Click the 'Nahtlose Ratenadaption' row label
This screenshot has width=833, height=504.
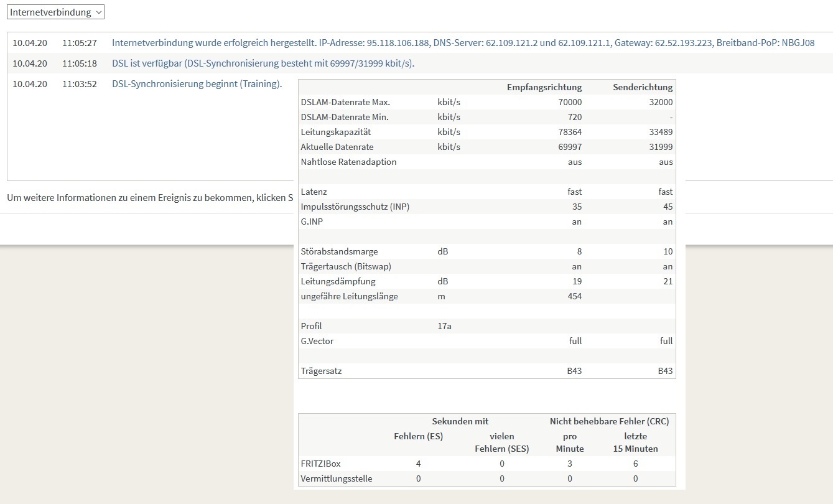coord(348,162)
